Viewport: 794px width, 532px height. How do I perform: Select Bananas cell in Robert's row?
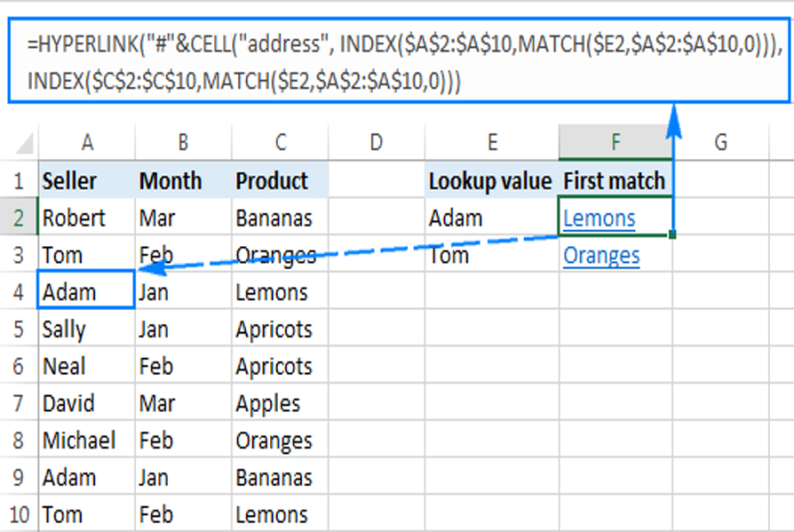pyautogui.click(x=280, y=217)
